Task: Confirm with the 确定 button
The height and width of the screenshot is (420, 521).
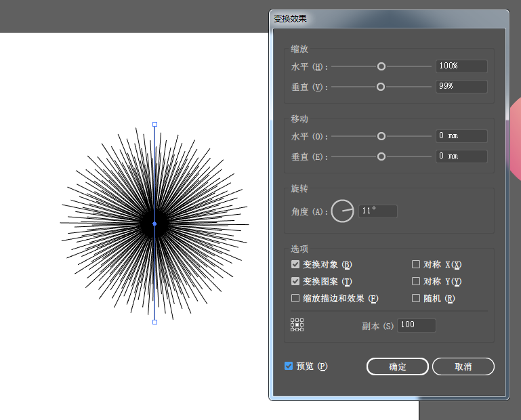Action: (398, 366)
